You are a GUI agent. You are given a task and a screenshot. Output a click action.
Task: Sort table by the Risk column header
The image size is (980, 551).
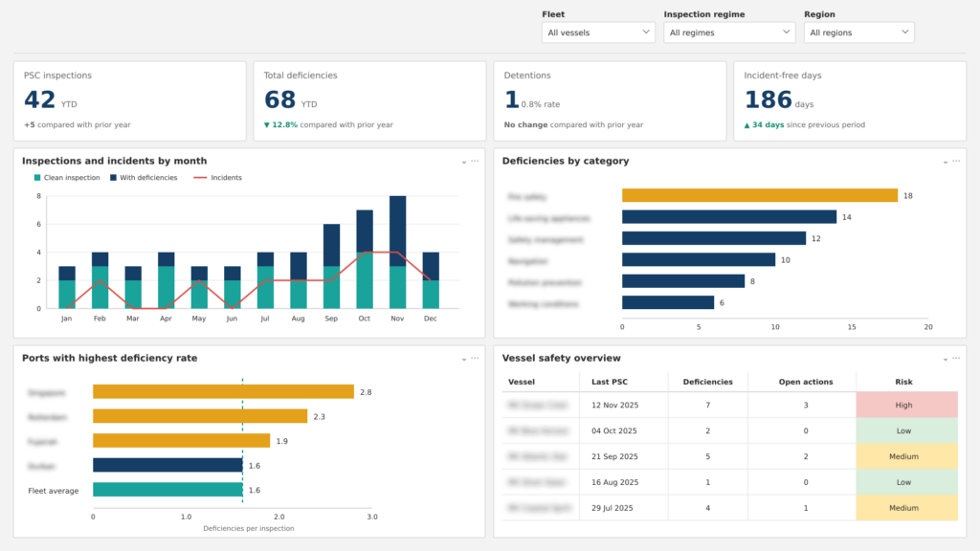tap(903, 383)
